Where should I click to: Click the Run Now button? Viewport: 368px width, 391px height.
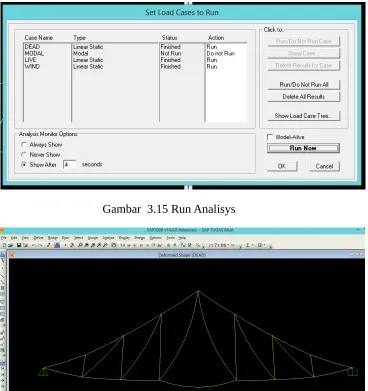tap(303, 148)
